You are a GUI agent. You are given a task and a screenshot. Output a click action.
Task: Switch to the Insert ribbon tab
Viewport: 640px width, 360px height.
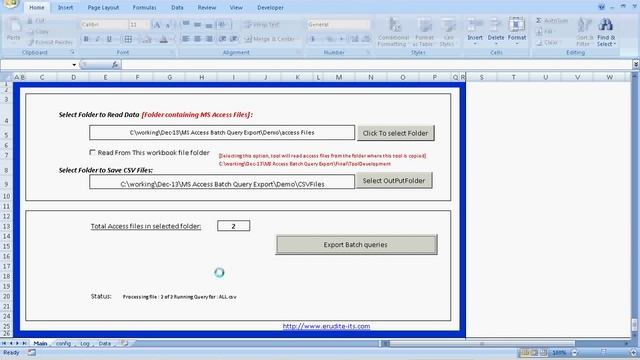coord(65,7)
